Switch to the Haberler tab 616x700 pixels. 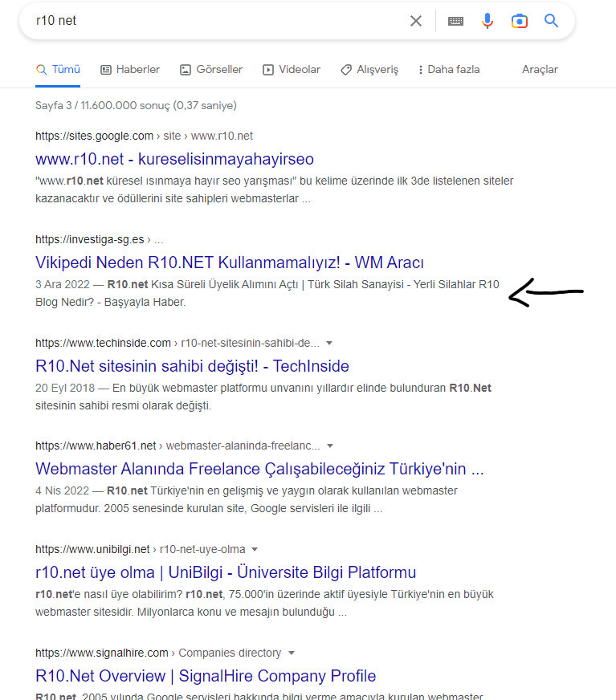(x=130, y=70)
